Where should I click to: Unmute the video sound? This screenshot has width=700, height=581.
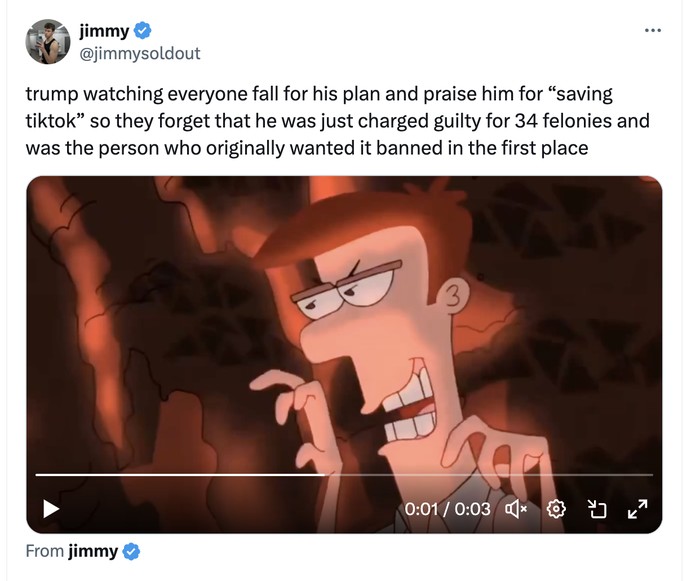[x=516, y=509]
